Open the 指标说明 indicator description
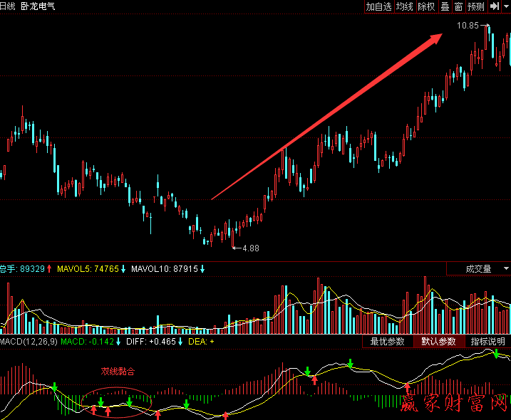Screen dimensions: 511x420 (487, 342)
